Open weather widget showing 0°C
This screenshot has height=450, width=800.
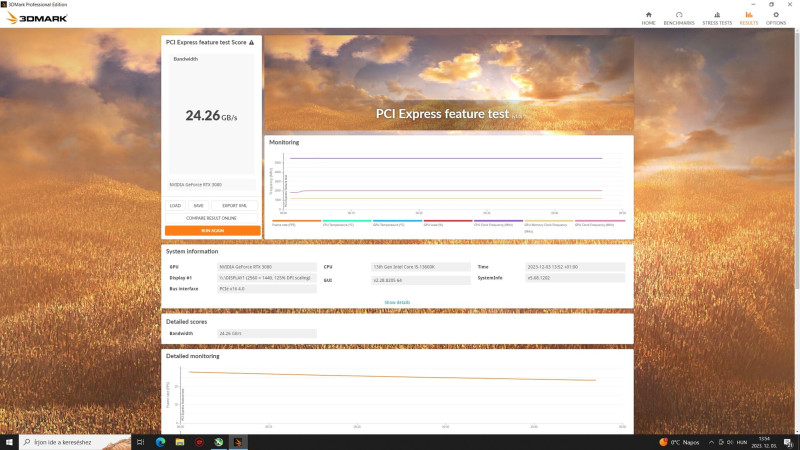click(x=679, y=442)
